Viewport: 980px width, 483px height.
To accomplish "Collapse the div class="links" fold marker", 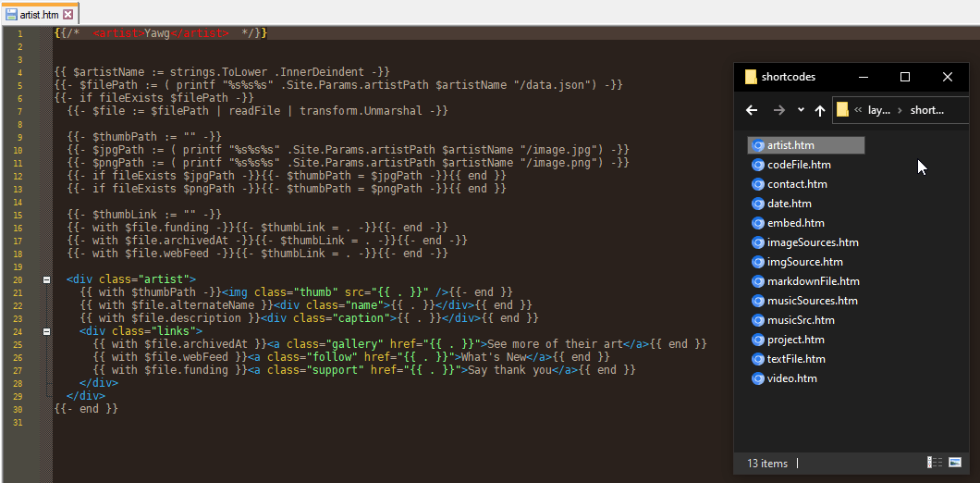I will (46, 330).
